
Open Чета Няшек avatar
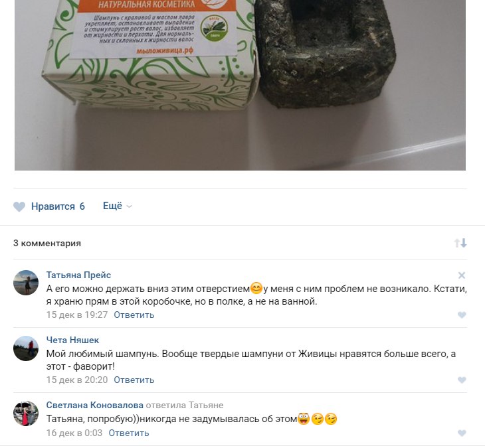pos(26,348)
